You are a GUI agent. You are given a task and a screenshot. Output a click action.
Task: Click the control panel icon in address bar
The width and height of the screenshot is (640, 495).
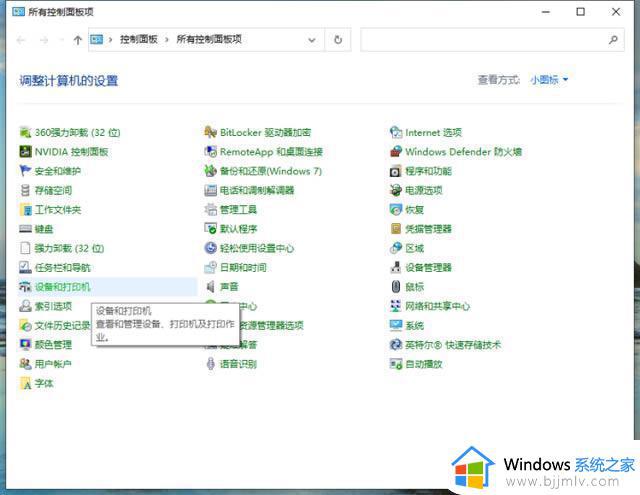(x=97, y=40)
